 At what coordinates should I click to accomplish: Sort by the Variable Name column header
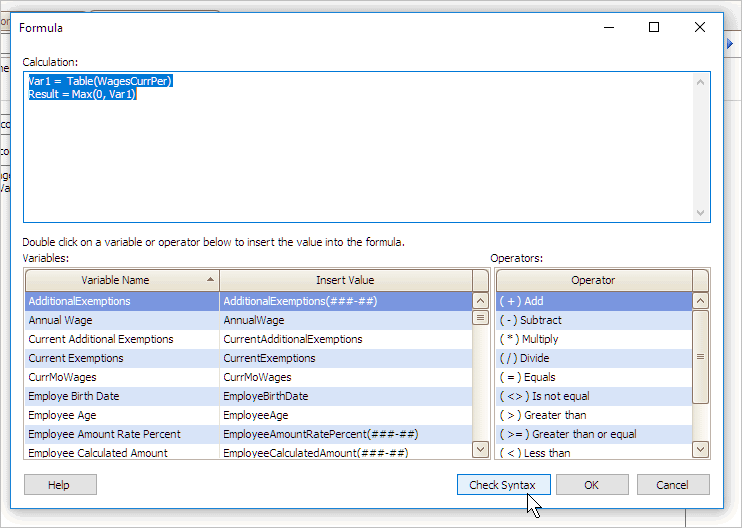tap(122, 280)
